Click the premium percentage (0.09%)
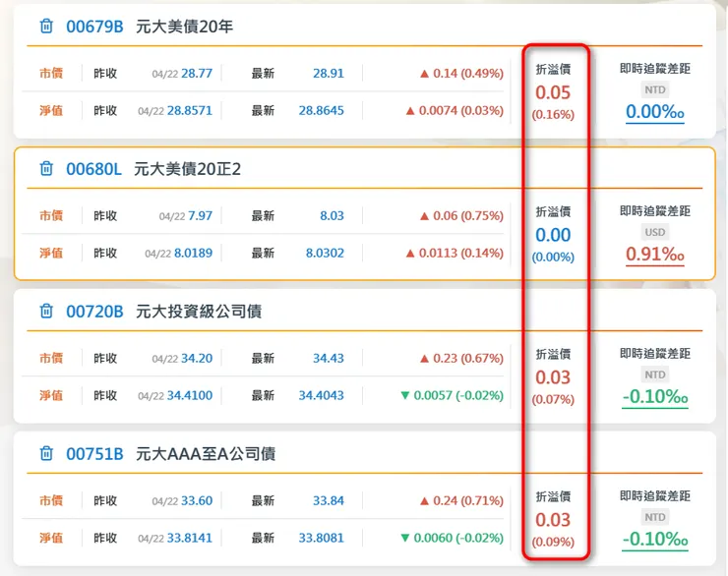Image resolution: width=728 pixels, height=576 pixels. coord(553,542)
